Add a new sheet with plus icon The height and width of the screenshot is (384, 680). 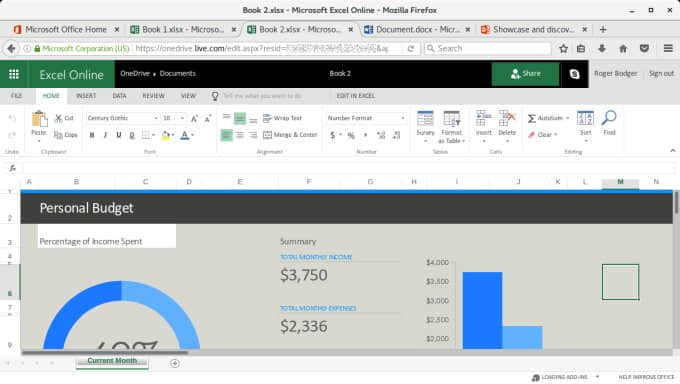click(x=175, y=363)
